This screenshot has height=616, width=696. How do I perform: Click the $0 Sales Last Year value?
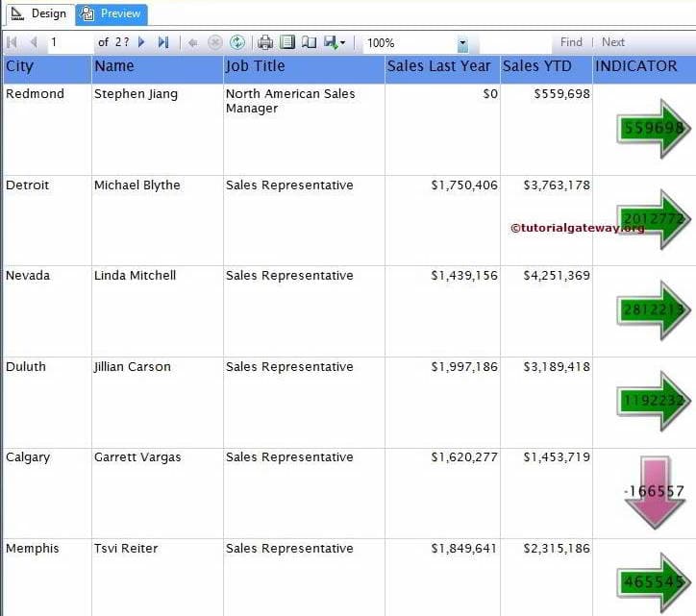tap(490, 93)
